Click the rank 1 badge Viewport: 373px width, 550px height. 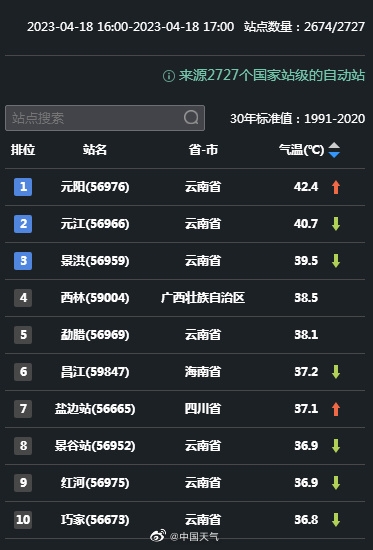[23, 187]
